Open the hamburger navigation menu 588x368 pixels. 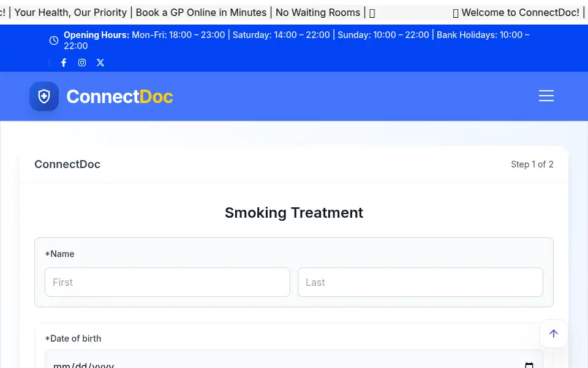pos(546,96)
